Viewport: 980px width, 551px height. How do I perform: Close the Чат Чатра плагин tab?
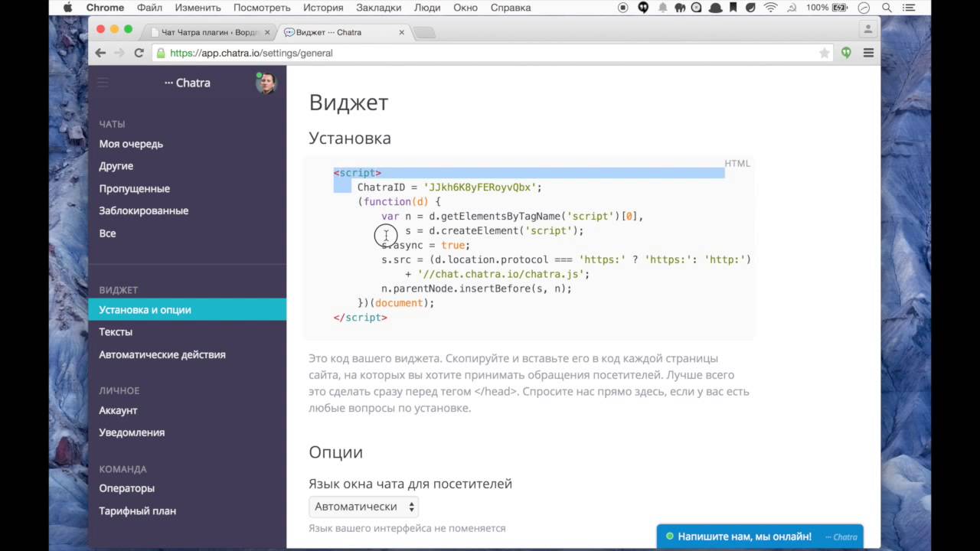point(267,32)
